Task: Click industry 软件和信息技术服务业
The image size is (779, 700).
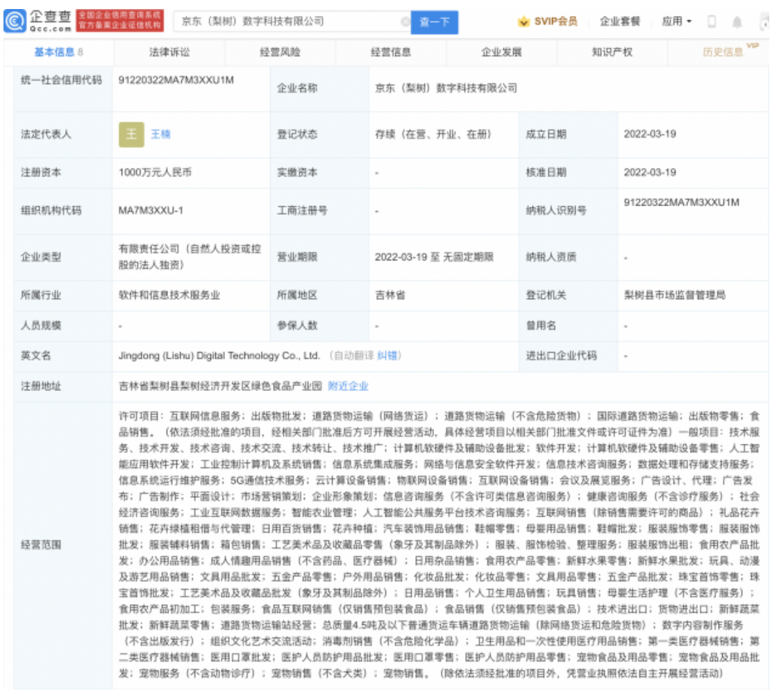Action: pyautogui.click(x=169, y=296)
